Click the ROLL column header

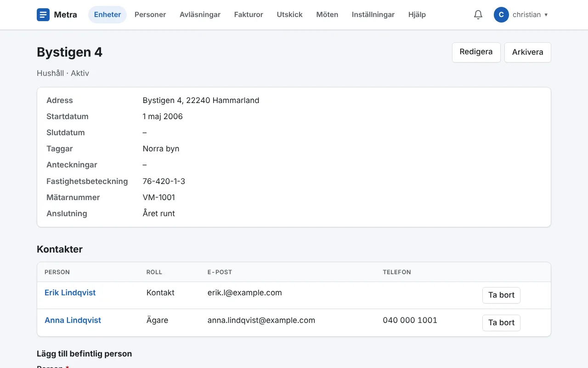(x=154, y=272)
